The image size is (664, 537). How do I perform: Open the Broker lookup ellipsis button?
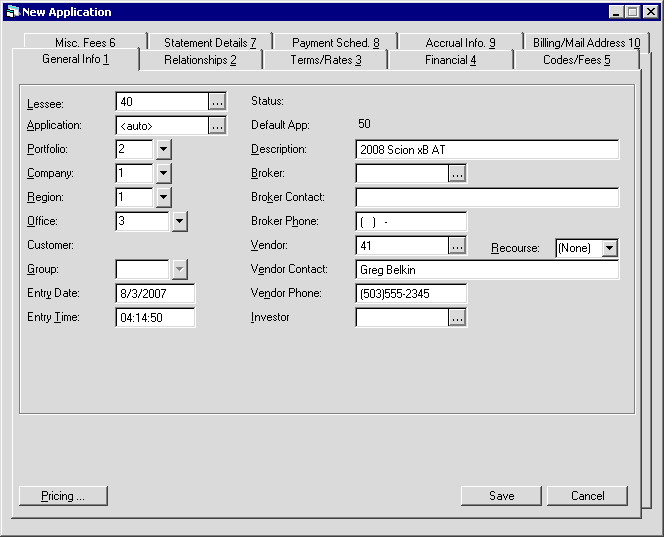[x=457, y=174]
